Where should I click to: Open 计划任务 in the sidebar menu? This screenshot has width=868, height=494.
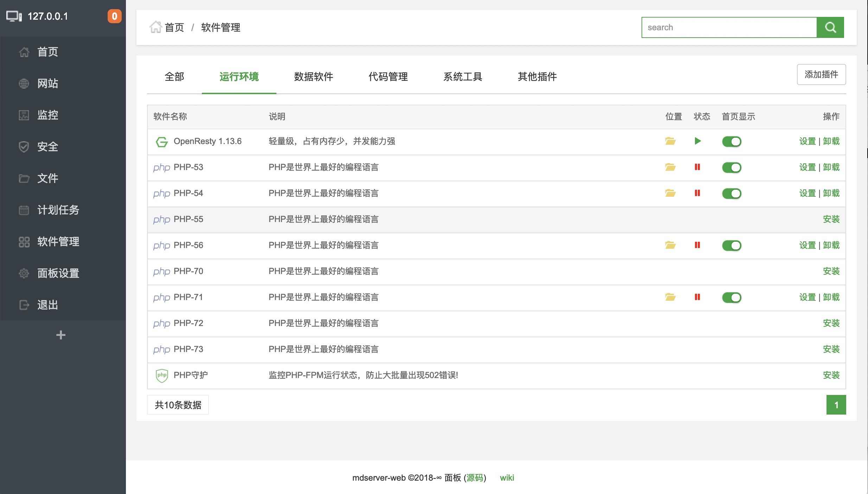58,210
